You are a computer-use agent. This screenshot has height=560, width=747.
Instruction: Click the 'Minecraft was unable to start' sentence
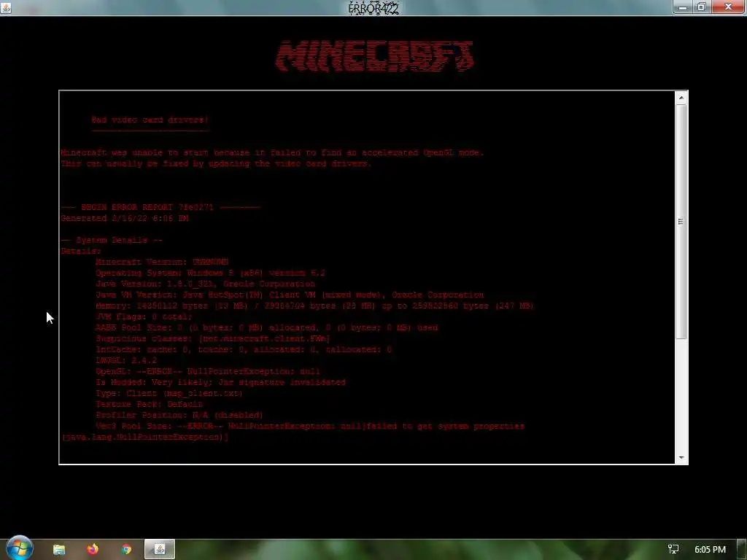(x=273, y=153)
